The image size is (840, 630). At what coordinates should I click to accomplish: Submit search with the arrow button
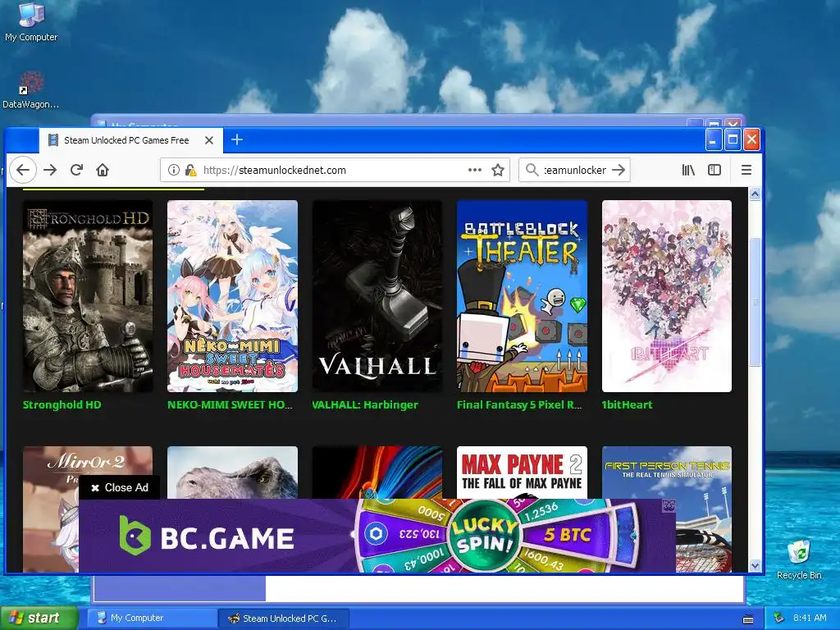coord(619,170)
